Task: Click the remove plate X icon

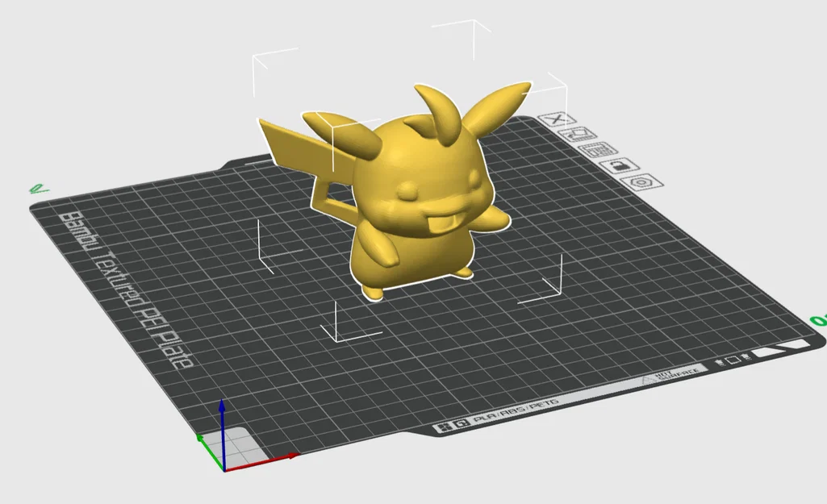Action: tap(557, 119)
